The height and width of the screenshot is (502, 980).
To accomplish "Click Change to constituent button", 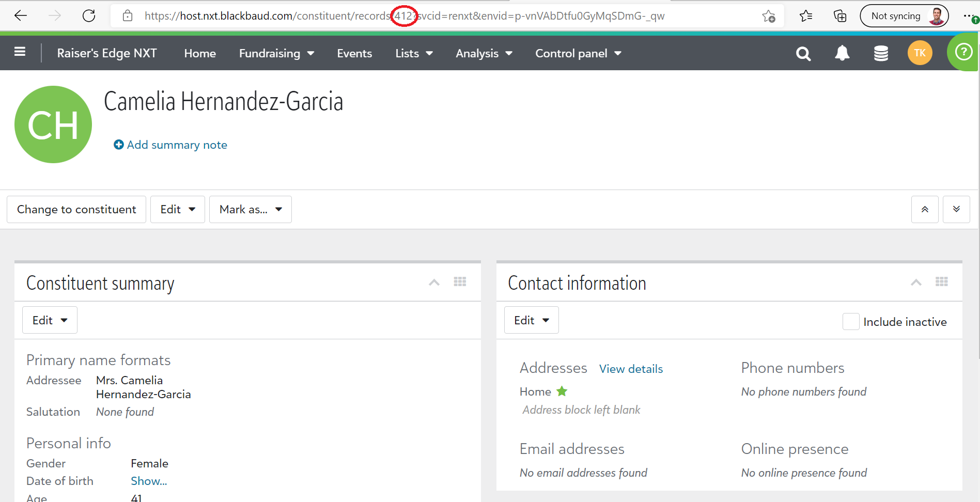I will coord(76,209).
